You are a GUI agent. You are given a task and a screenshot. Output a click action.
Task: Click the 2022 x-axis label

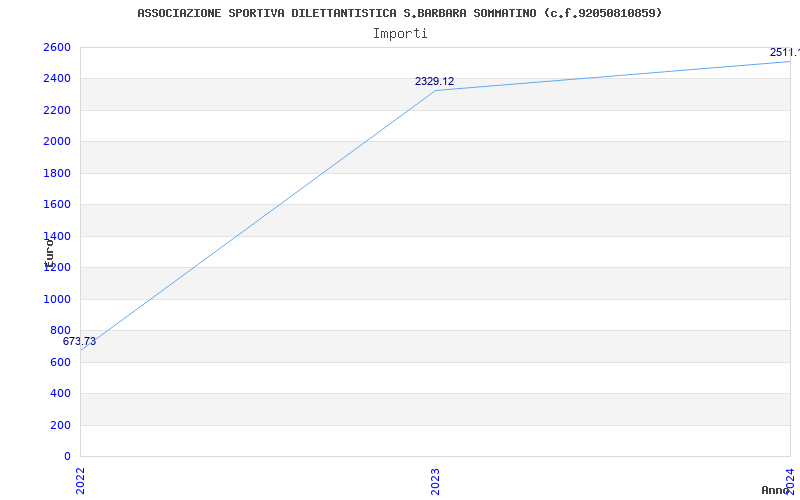(80, 481)
